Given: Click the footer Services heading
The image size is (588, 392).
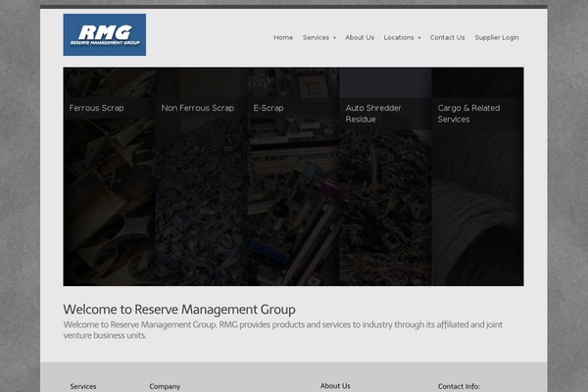Looking at the screenshot, I should click(x=83, y=386).
